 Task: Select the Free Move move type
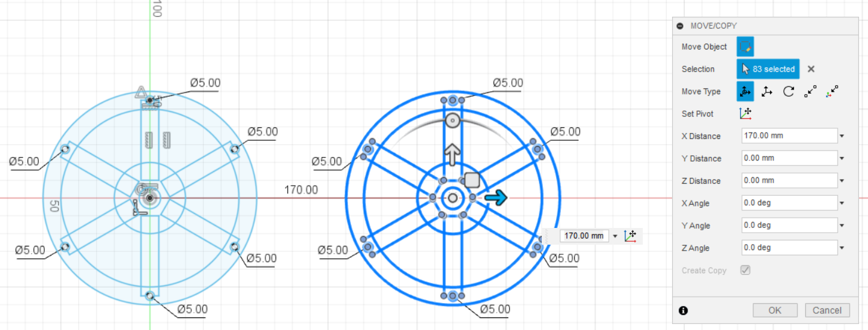pyautogui.click(x=745, y=91)
